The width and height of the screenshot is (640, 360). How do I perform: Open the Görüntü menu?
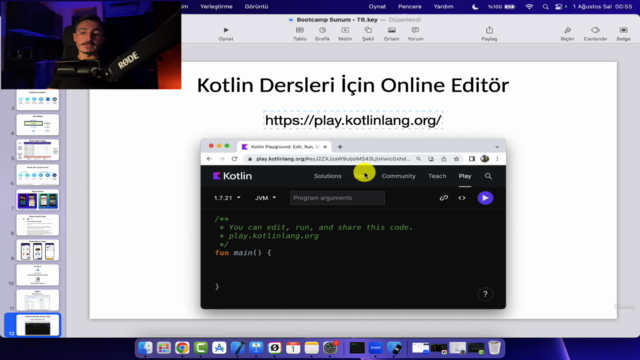click(x=256, y=7)
